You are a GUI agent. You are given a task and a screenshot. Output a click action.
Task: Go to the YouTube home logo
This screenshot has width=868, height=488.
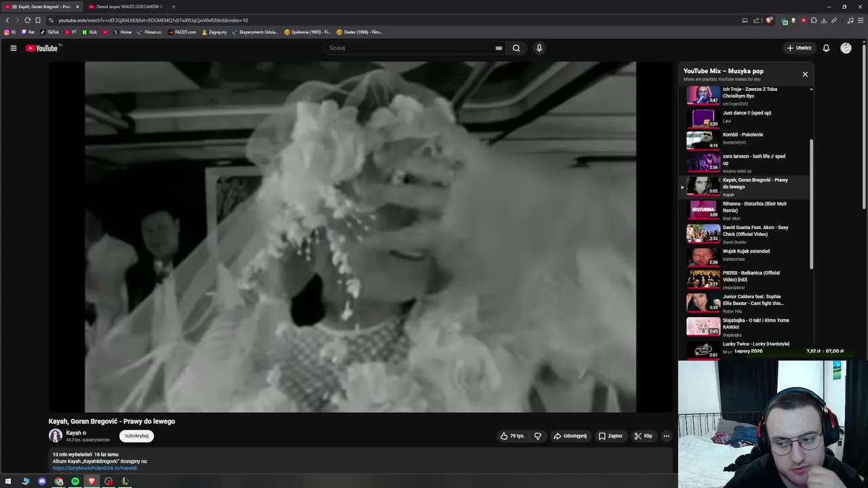tap(43, 48)
